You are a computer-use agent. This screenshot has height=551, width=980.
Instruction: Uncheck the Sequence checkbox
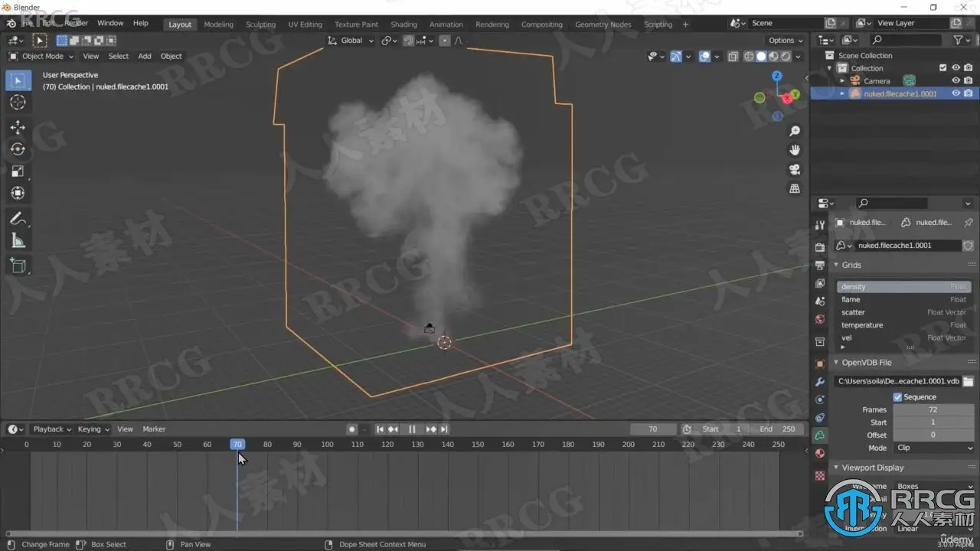(897, 397)
